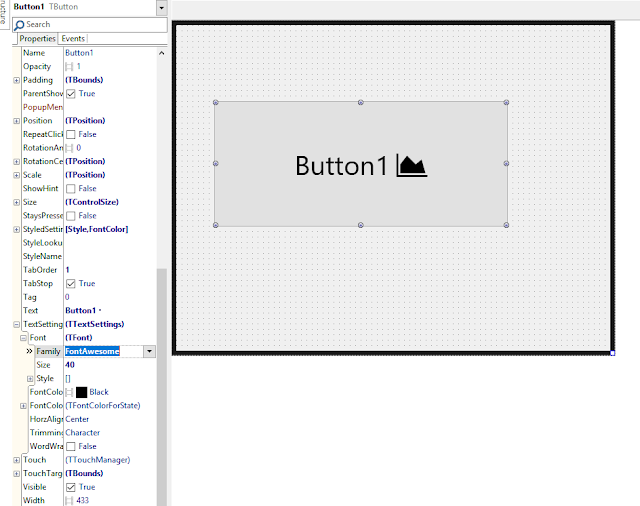This screenshot has width=640, height=506.
Task: Click the FontAwesome Family value field
Action: pyautogui.click(x=104, y=351)
